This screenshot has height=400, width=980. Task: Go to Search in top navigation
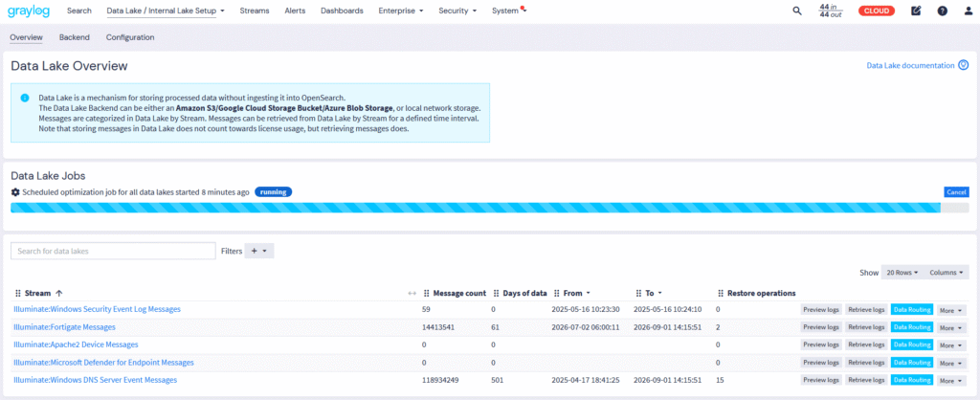[x=78, y=11]
